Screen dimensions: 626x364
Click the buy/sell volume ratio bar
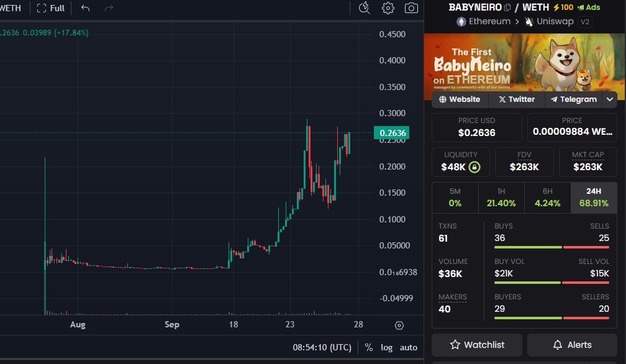pos(551,283)
